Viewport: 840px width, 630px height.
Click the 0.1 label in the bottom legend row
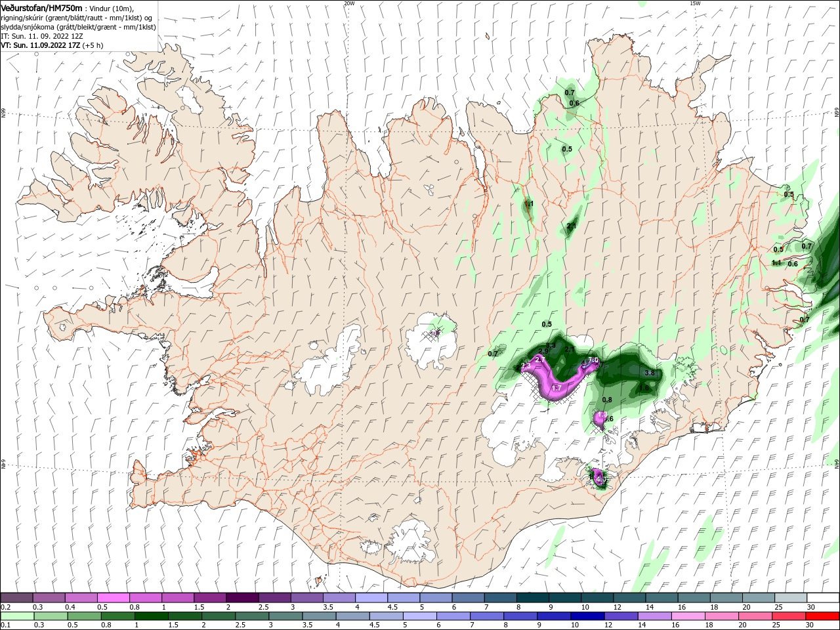pos(5,625)
